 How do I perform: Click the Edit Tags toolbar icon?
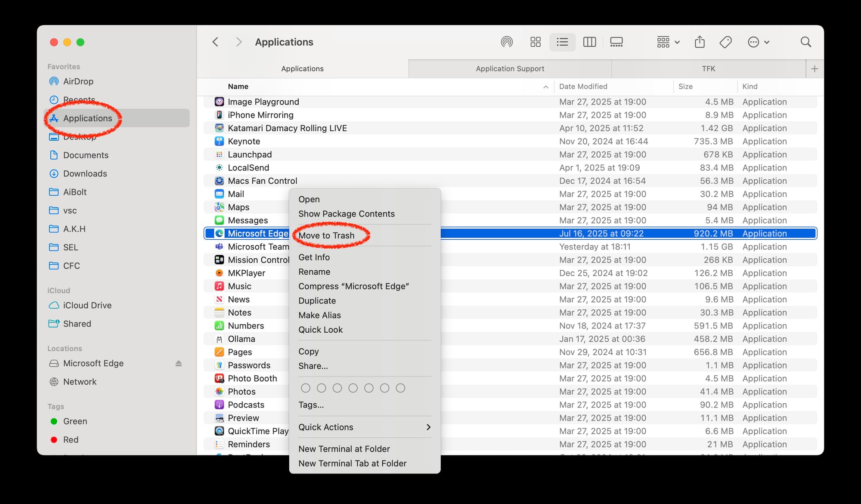(725, 42)
